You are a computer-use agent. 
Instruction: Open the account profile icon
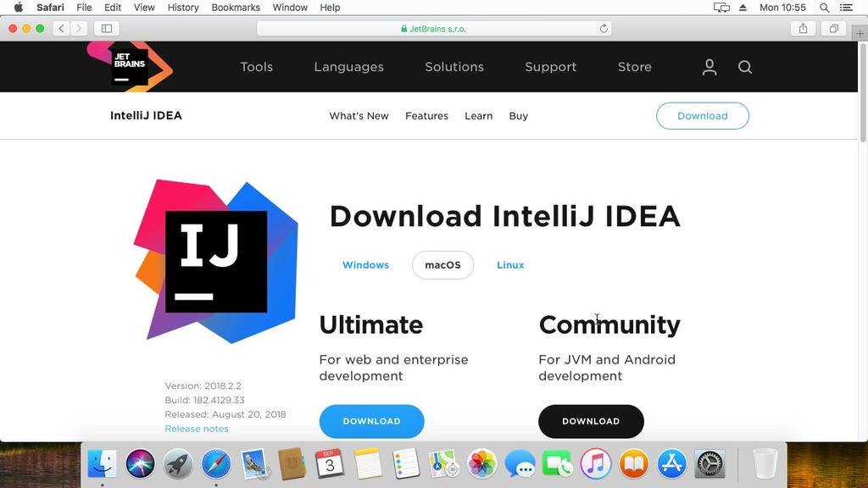pos(709,67)
